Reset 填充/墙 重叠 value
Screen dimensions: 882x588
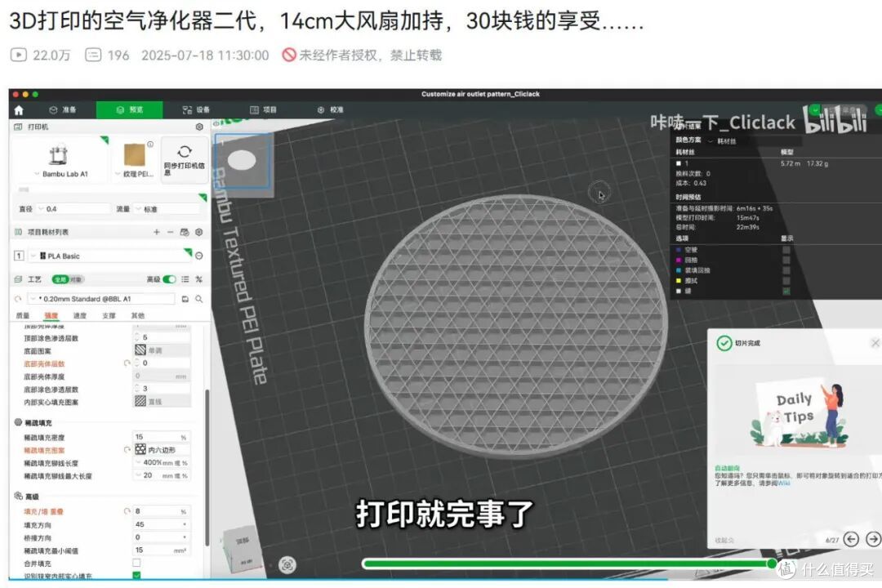[x=127, y=511]
